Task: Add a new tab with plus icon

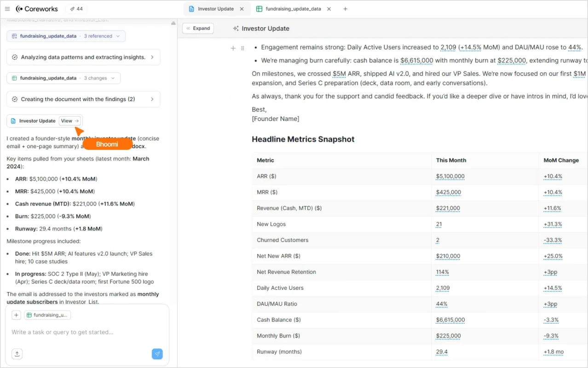Action: click(x=346, y=9)
